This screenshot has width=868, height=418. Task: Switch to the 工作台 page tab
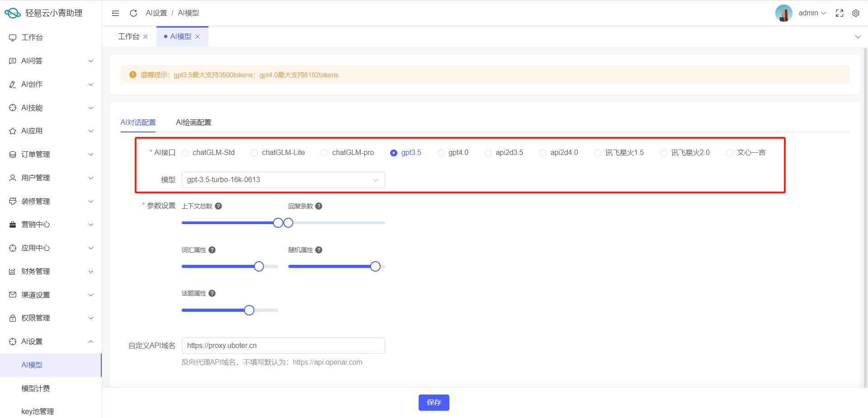129,37
